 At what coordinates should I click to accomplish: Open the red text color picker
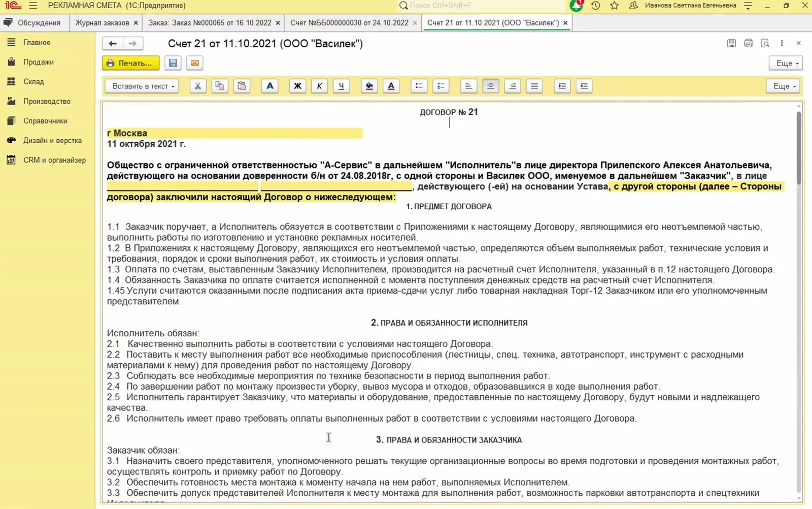(x=391, y=86)
